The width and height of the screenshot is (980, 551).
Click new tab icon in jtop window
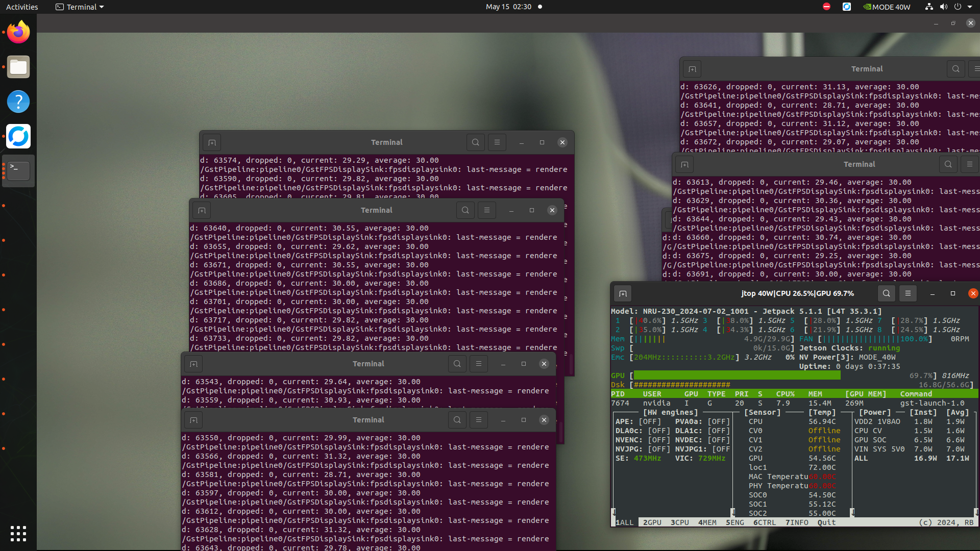pyautogui.click(x=623, y=293)
